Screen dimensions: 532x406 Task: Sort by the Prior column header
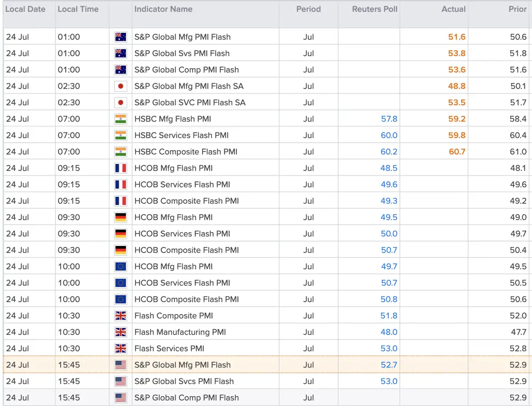[517, 9]
